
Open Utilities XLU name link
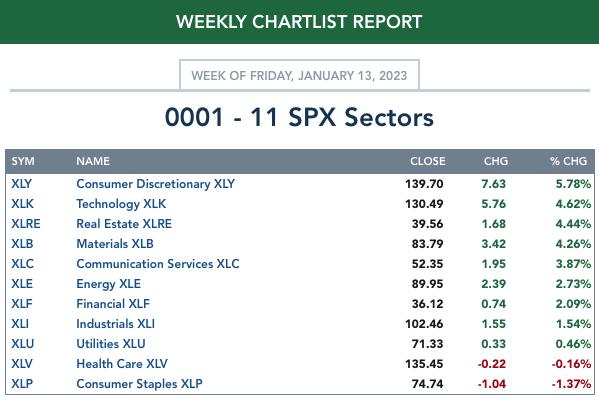click(111, 343)
